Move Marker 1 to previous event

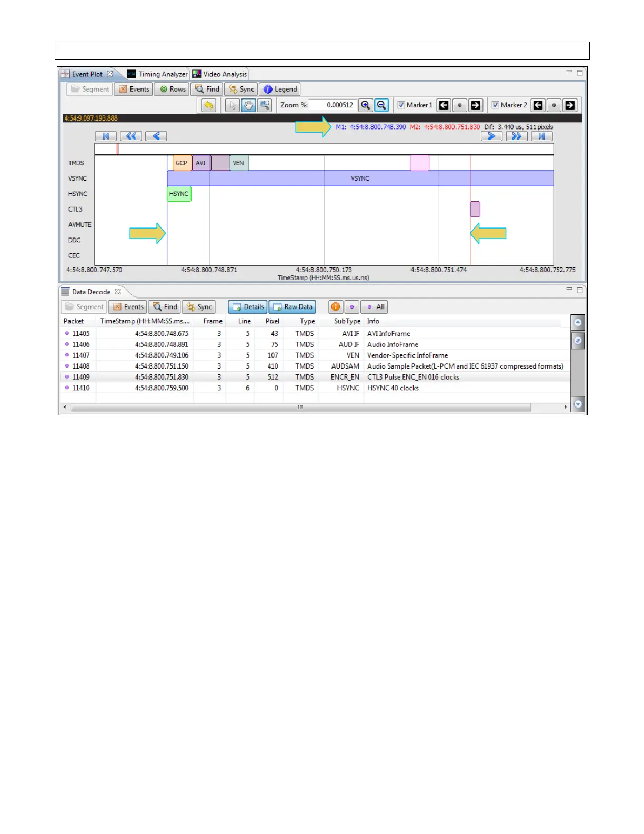444,105
